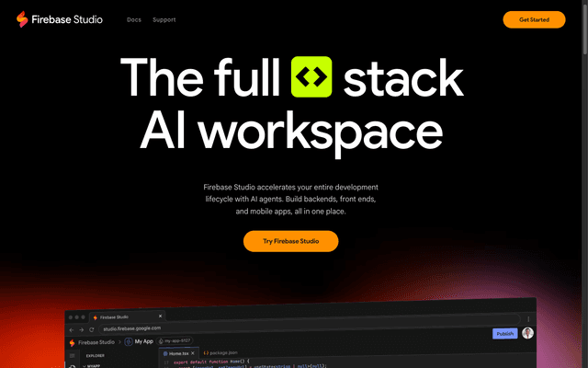588x368 pixels.
Task: Click the reload icon in mockup browser
Action: [91, 328]
